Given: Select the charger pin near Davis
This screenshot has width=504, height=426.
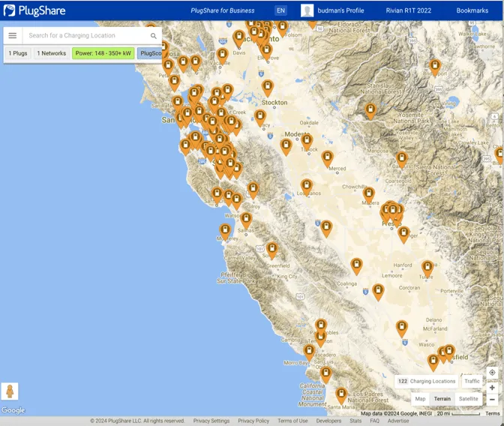Looking at the screenshot, I should point(238,37).
